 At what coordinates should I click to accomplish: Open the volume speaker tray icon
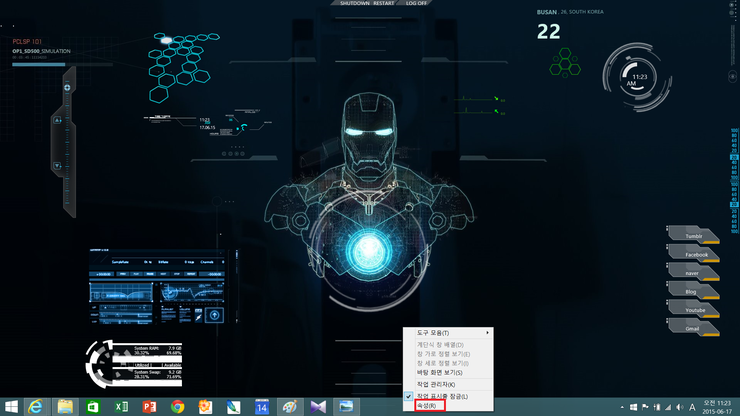(x=680, y=407)
